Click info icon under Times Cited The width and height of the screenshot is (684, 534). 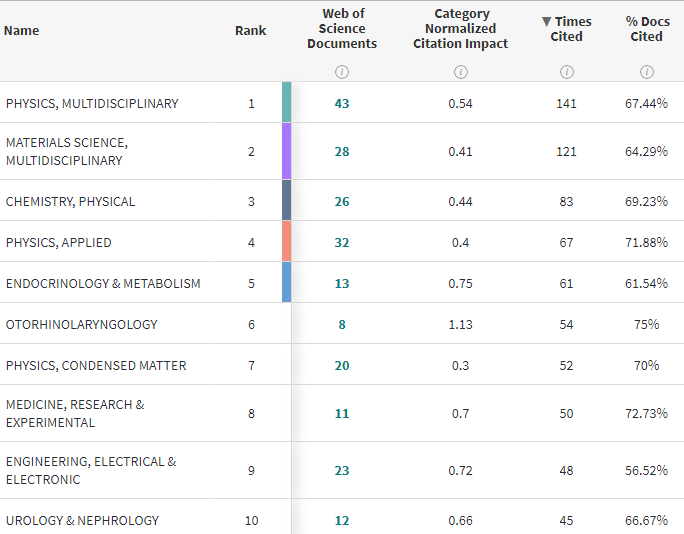coord(567,72)
